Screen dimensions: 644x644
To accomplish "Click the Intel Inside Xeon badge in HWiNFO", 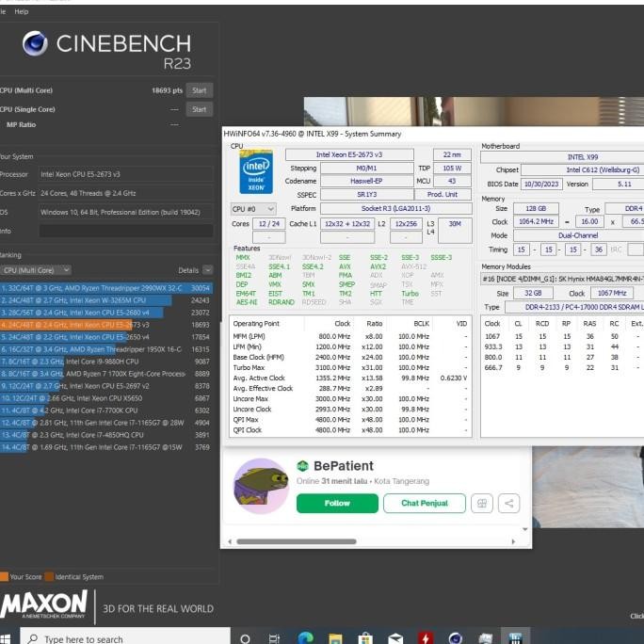I will point(256,172).
